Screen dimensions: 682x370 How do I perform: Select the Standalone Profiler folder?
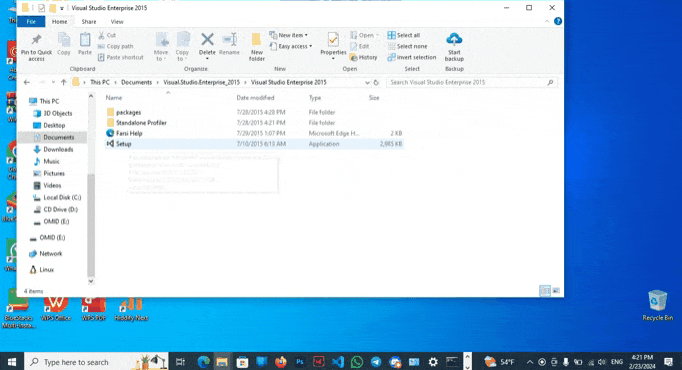click(141, 123)
